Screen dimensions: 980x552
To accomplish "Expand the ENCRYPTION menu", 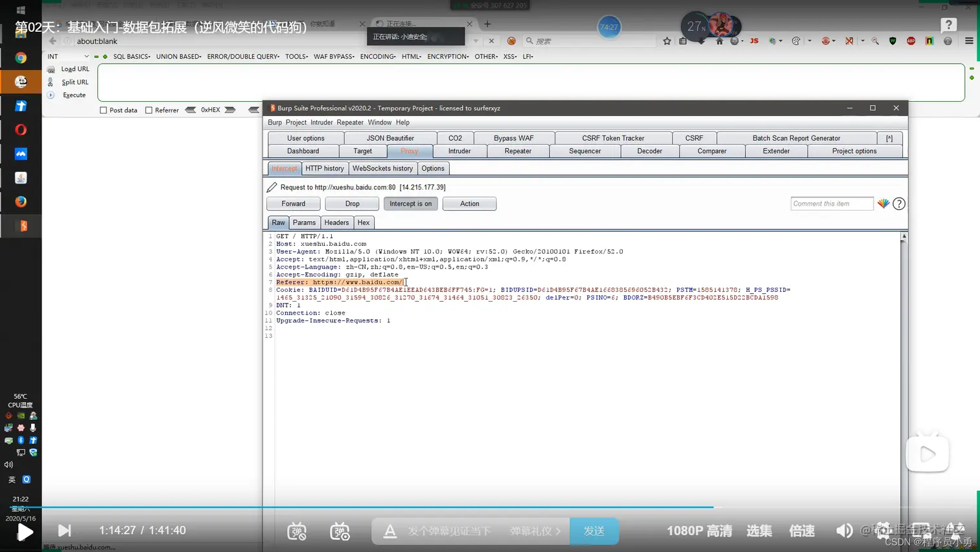I will tap(448, 56).
